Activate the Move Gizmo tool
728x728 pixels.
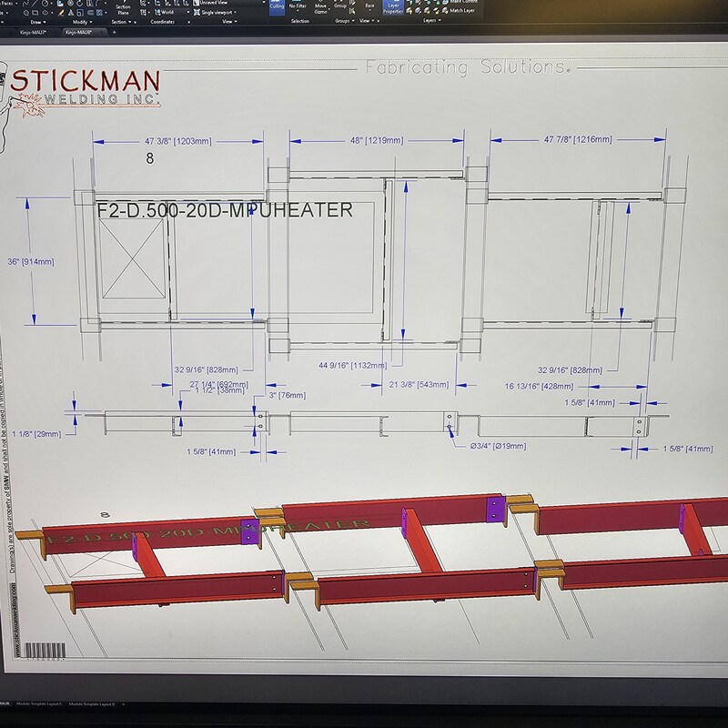pyautogui.click(x=320, y=7)
